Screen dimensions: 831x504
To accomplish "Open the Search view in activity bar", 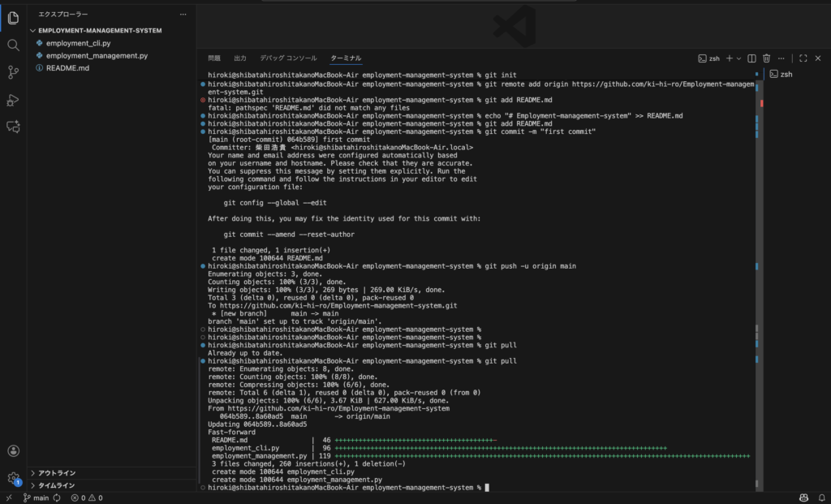I will pos(13,45).
